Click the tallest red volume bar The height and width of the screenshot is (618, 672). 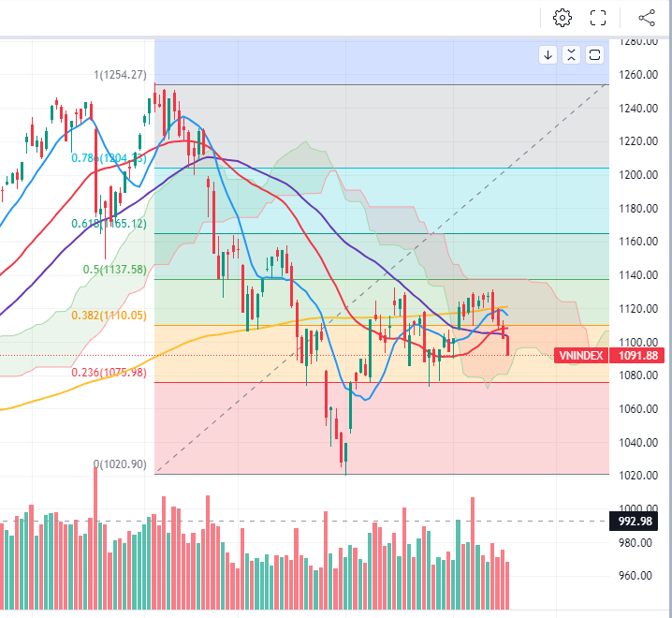95,543
